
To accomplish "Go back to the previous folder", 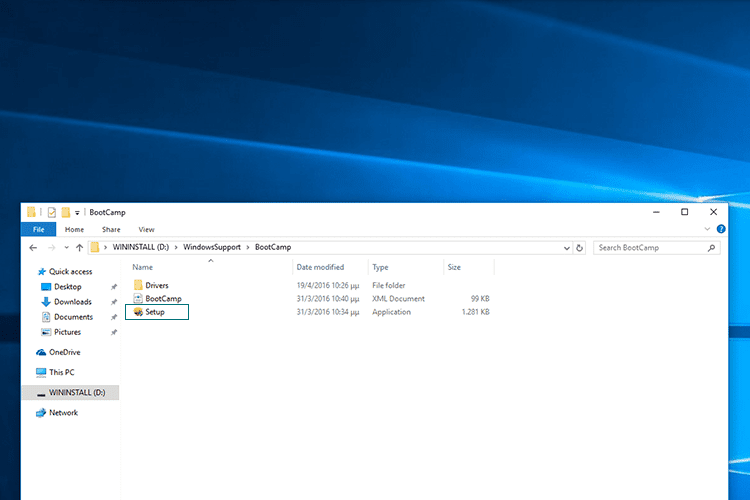I will [33, 248].
